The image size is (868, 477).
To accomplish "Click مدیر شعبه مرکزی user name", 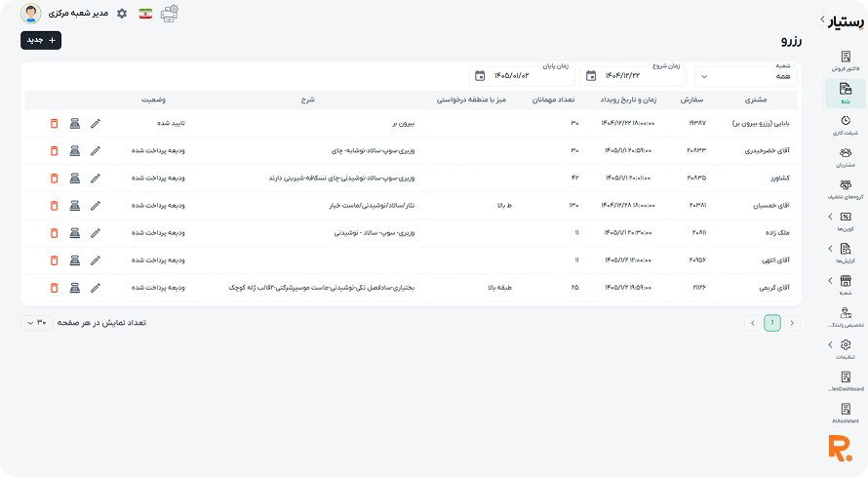I will point(78,13).
